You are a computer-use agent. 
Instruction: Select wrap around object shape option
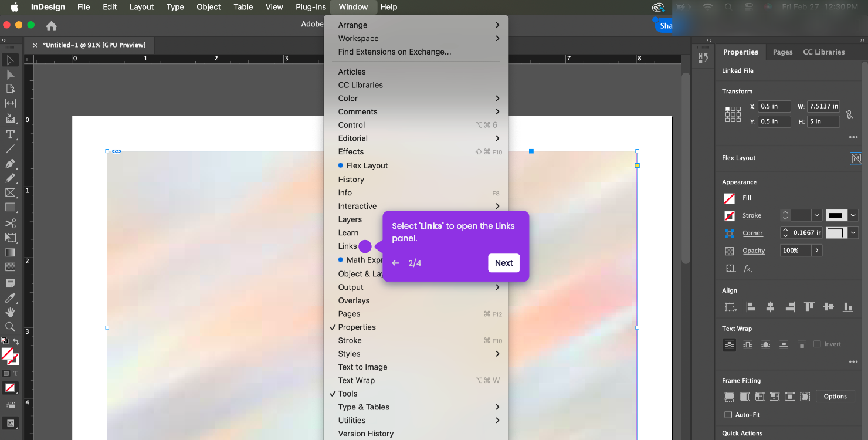[x=765, y=344]
